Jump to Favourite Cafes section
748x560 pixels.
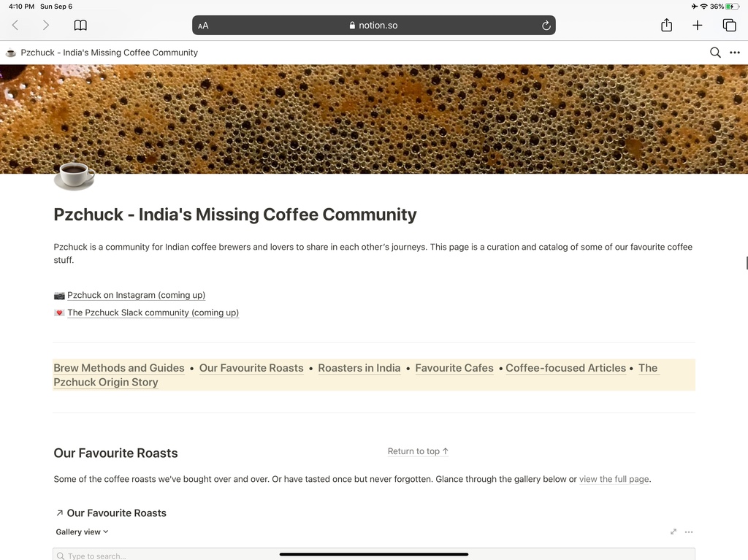pos(454,368)
